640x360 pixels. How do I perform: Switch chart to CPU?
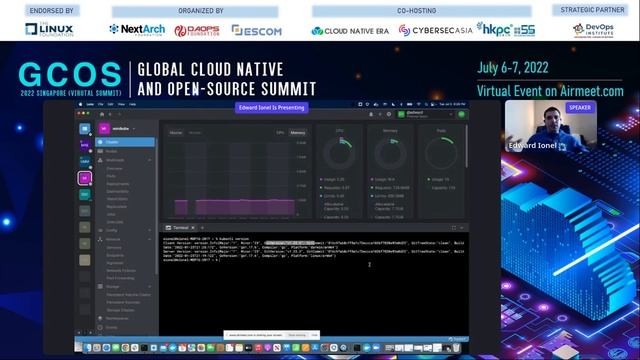(x=280, y=133)
